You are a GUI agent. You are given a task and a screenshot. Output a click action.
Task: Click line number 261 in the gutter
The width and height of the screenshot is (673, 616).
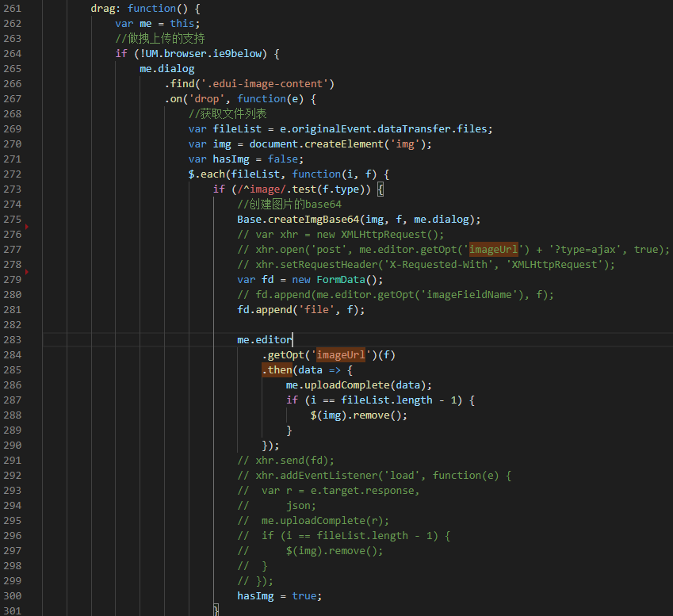coord(13,9)
